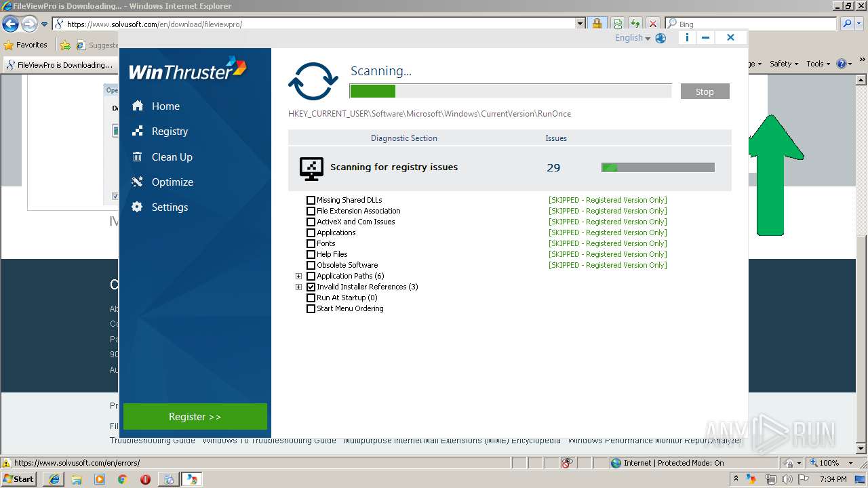This screenshot has width=868, height=488.
Task: Tick the Run At Startup checkbox
Action: [311, 298]
